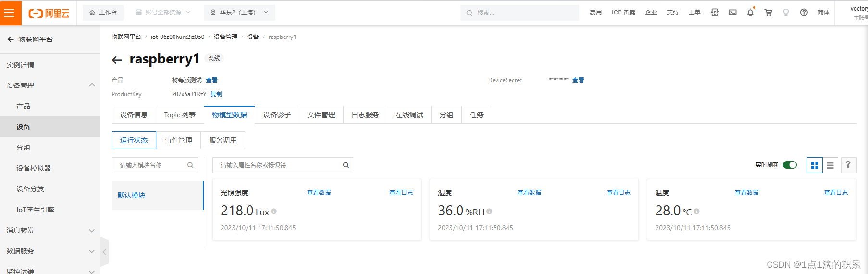
Task: Switch to the 分组 tab
Action: 446,115
